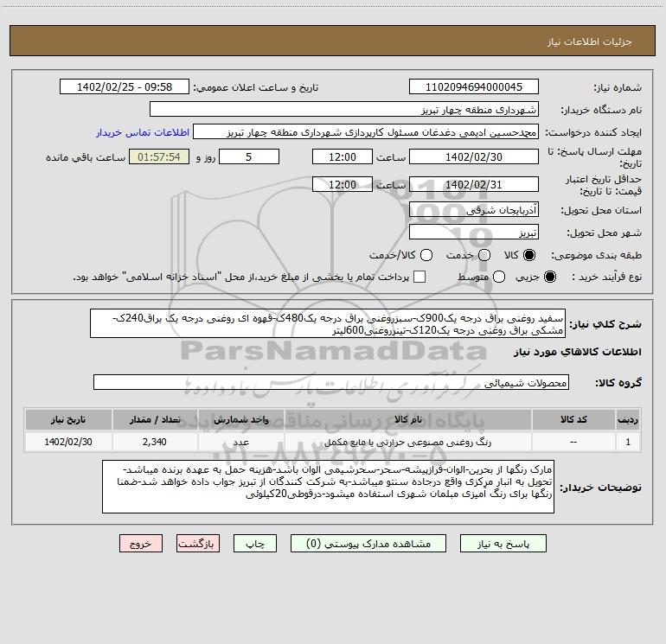
Task: Click the delivery province field آذربایجان شرقی
Action: 474,210
